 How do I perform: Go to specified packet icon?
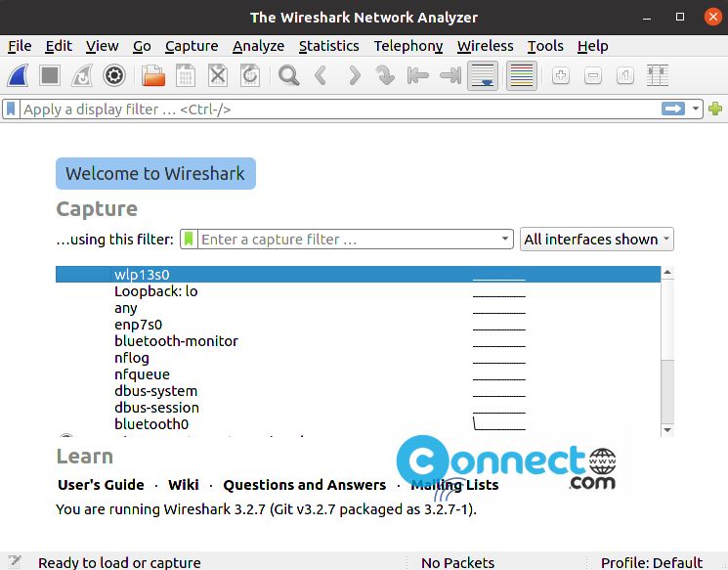(x=385, y=75)
